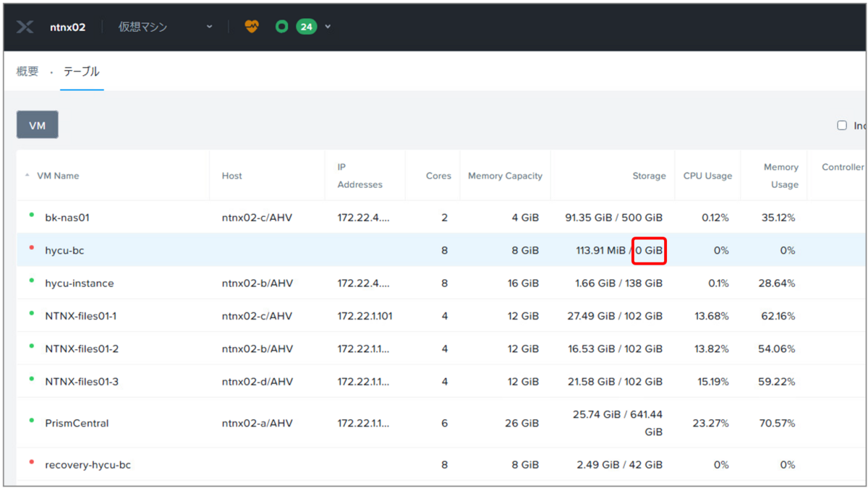Select the テーブル tab
The image size is (868, 488).
[82, 72]
